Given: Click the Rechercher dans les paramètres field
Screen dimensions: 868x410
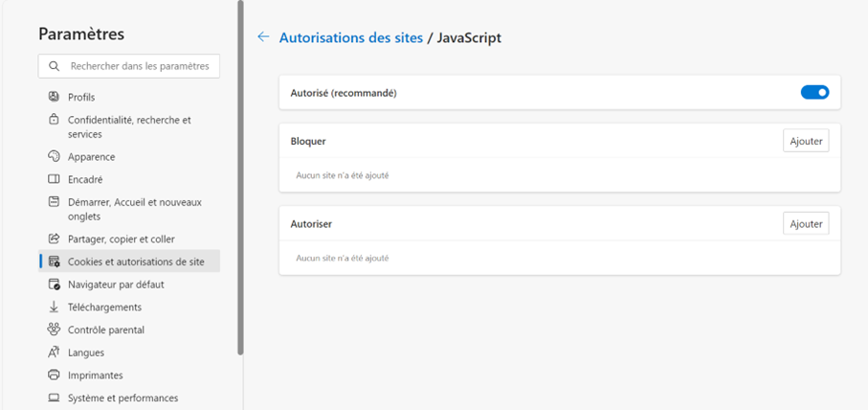Looking at the screenshot, I should 139,66.
